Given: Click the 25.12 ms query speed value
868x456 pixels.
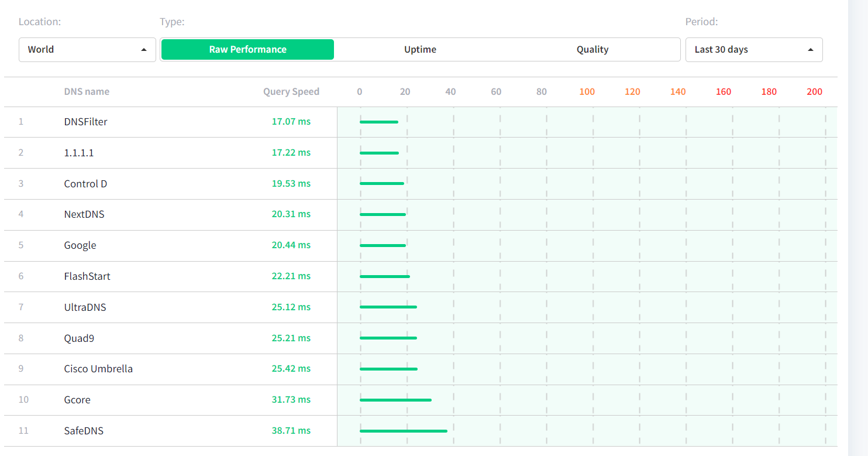Looking at the screenshot, I should pos(291,307).
